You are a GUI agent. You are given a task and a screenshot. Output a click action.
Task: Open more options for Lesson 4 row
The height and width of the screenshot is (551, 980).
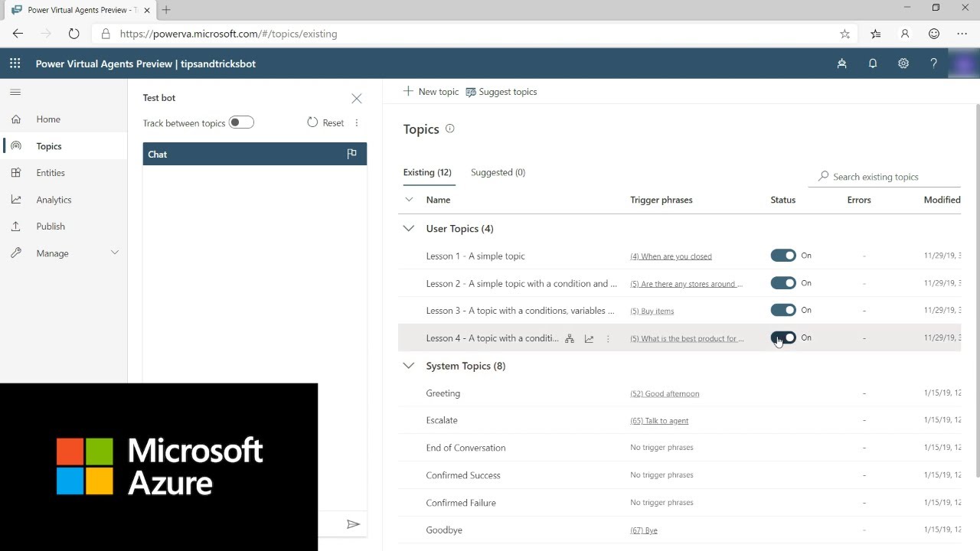608,338
